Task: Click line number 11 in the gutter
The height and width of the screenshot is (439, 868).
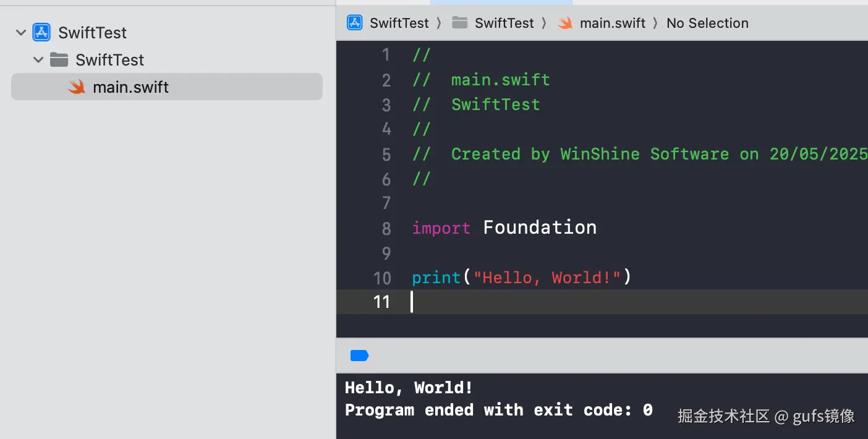Action: click(x=382, y=302)
